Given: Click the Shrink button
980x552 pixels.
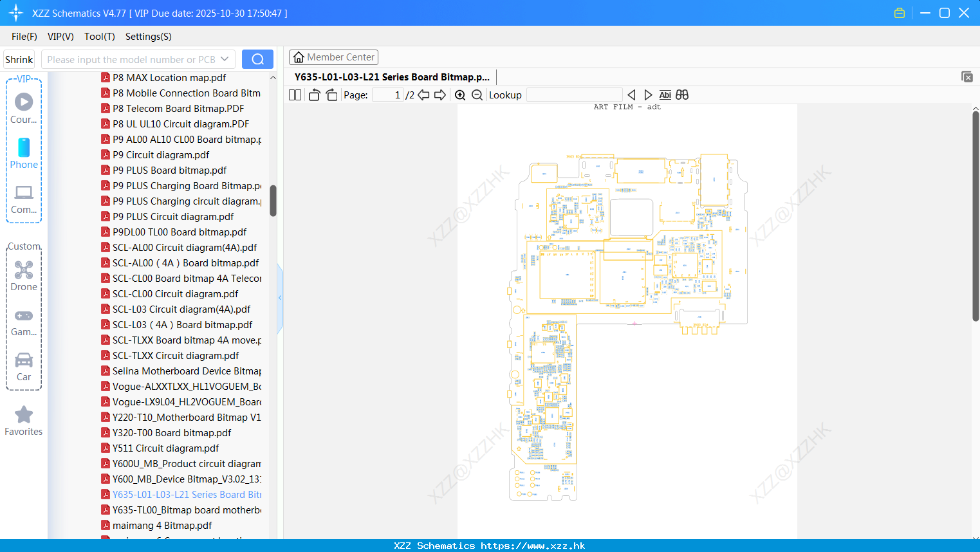Looking at the screenshot, I should (19, 59).
